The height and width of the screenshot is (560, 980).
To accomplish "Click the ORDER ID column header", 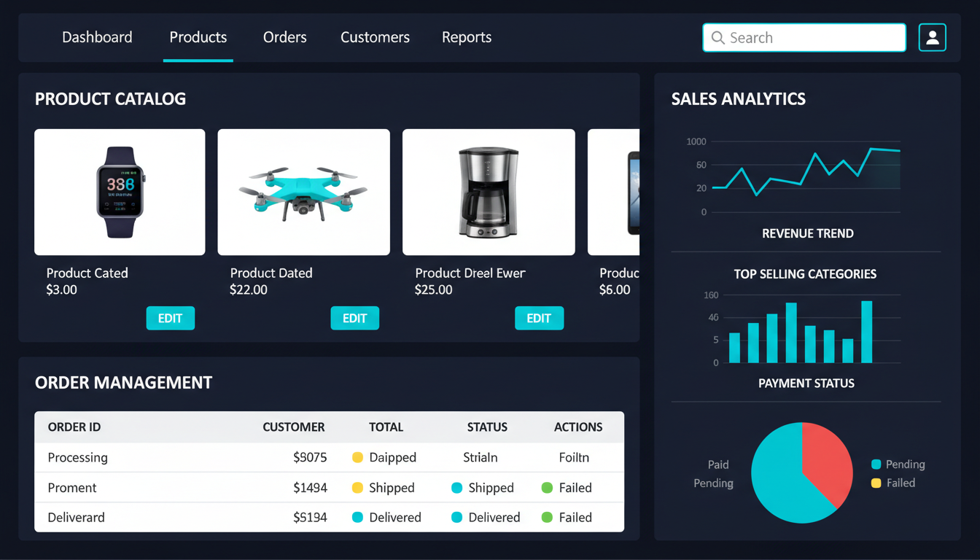I will point(74,427).
